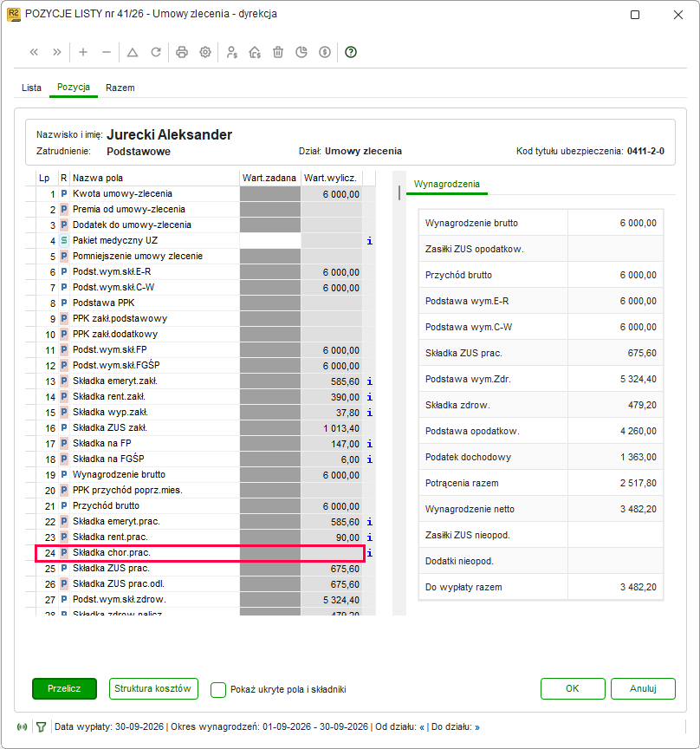Select the Pozycja tab

pos(74,88)
